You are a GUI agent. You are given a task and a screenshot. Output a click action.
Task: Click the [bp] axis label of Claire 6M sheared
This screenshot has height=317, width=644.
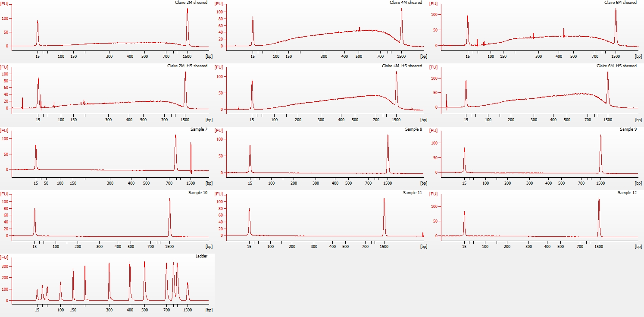pyautogui.click(x=638, y=56)
